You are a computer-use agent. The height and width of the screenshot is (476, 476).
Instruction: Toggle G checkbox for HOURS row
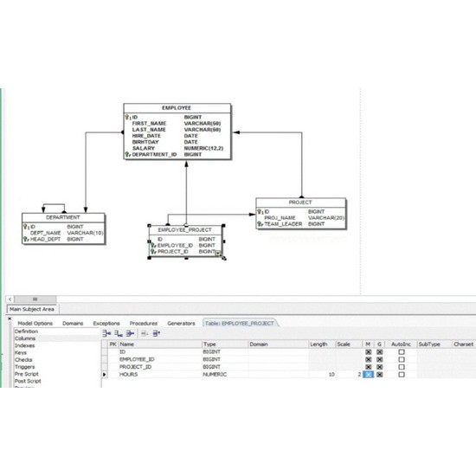[379, 375]
